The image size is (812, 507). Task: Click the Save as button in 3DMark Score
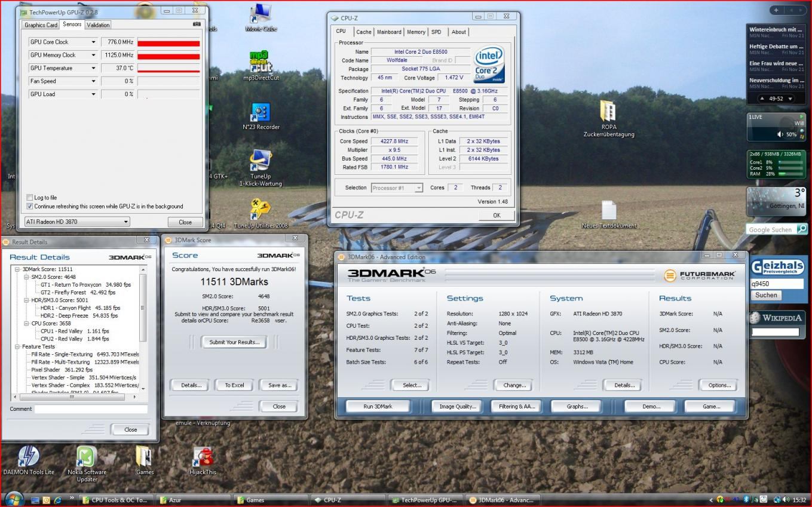click(280, 385)
